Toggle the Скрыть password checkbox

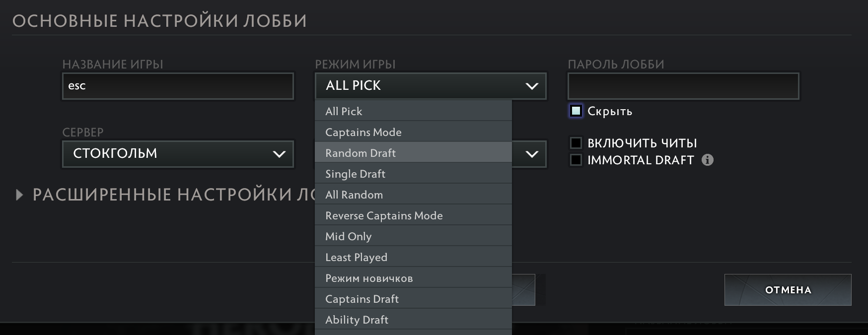click(576, 111)
